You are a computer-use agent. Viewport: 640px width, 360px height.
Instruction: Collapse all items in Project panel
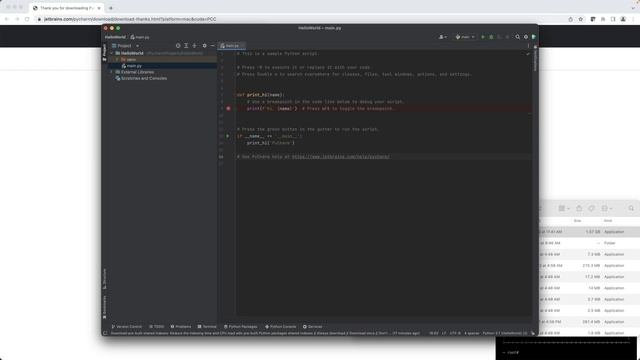pos(194,46)
